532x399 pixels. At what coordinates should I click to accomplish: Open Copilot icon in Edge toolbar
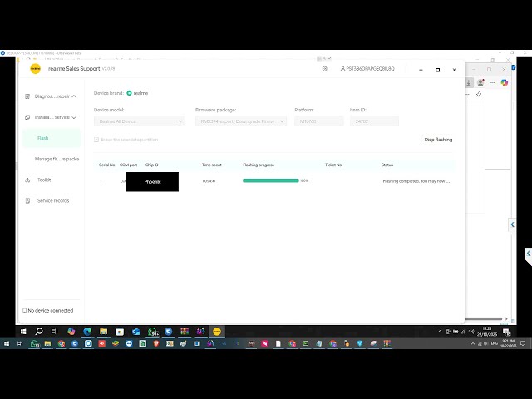(x=505, y=82)
